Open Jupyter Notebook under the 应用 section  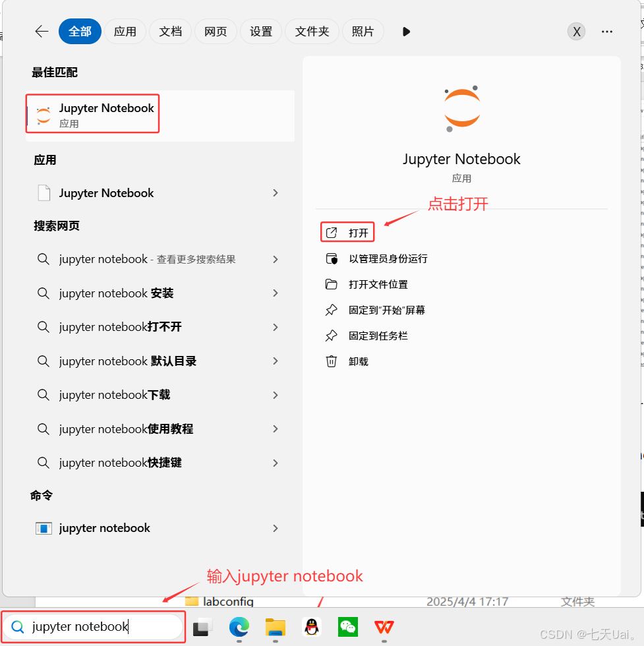160,192
